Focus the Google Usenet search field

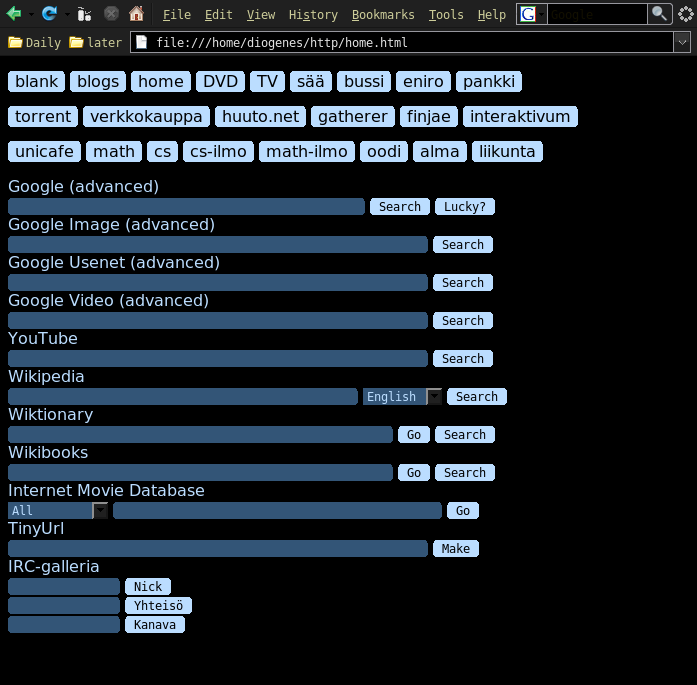[218, 283]
